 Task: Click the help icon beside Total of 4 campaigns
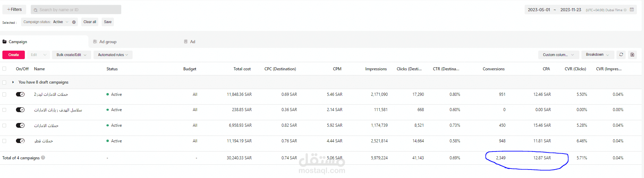[43, 158]
